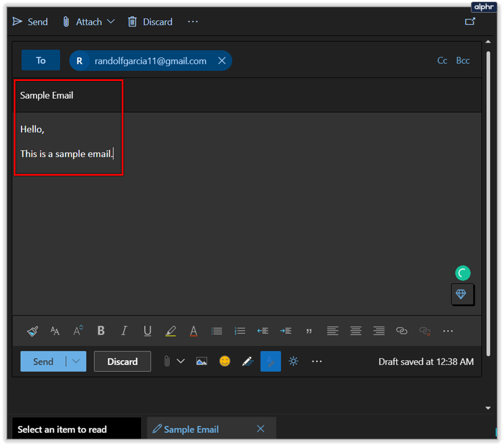Insert an emoji with the smiley icon
This screenshot has width=504, height=446.
pos(225,361)
